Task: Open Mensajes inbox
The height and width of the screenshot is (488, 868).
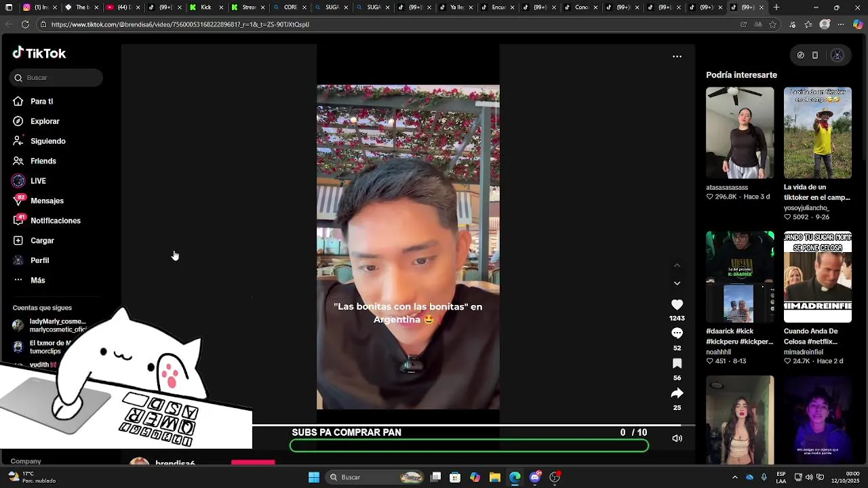Action: [38, 201]
